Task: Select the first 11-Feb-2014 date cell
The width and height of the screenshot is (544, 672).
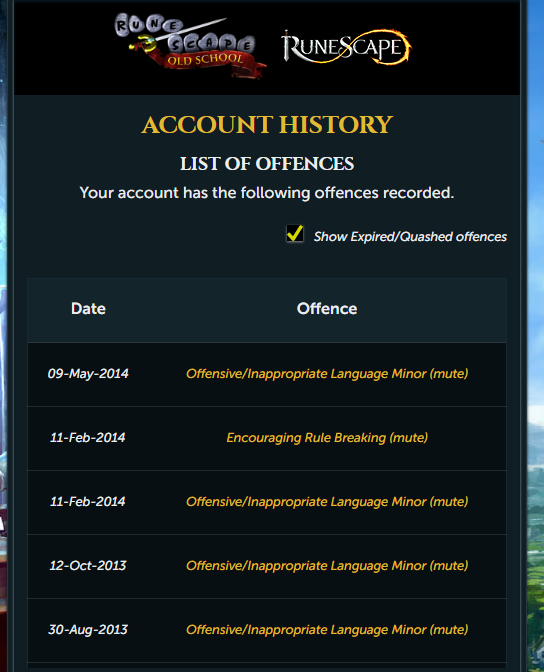Action: (88, 438)
